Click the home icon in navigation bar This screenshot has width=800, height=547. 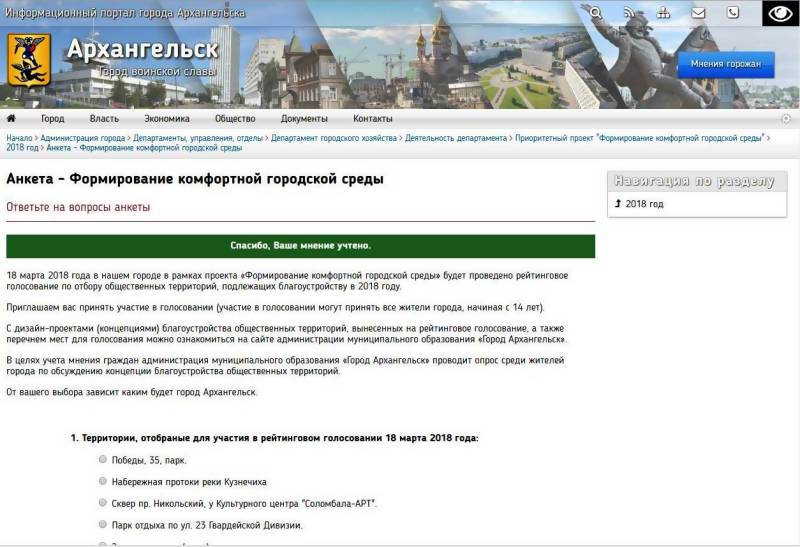pyautogui.click(x=12, y=118)
